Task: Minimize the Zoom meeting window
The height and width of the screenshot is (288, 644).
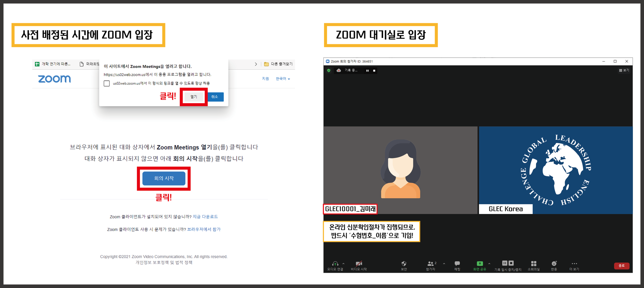Action: (x=603, y=61)
